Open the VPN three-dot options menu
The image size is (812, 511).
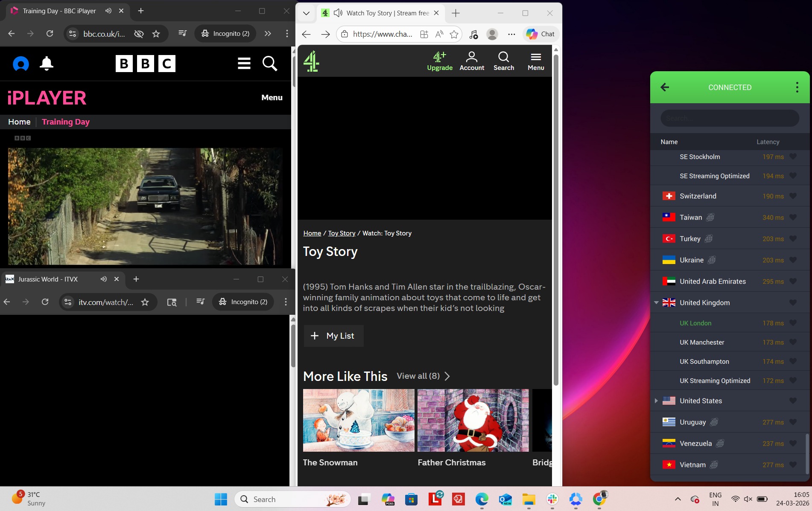pyautogui.click(x=796, y=87)
